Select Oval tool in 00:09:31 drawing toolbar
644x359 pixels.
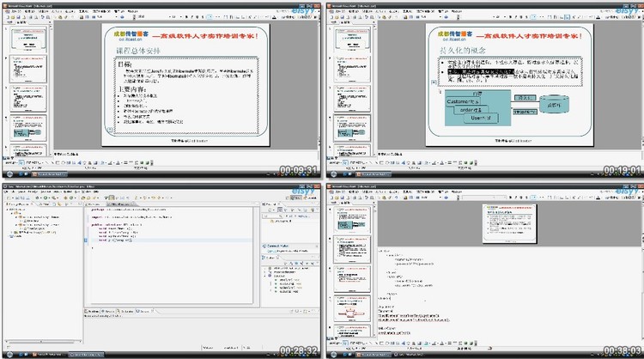(x=64, y=162)
